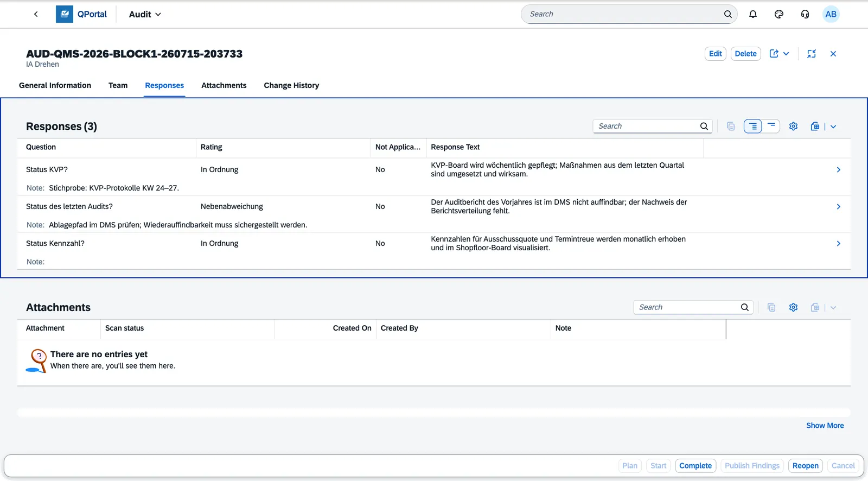This screenshot has height=481, width=868.
Task: Open the Change History tab
Action: click(291, 85)
